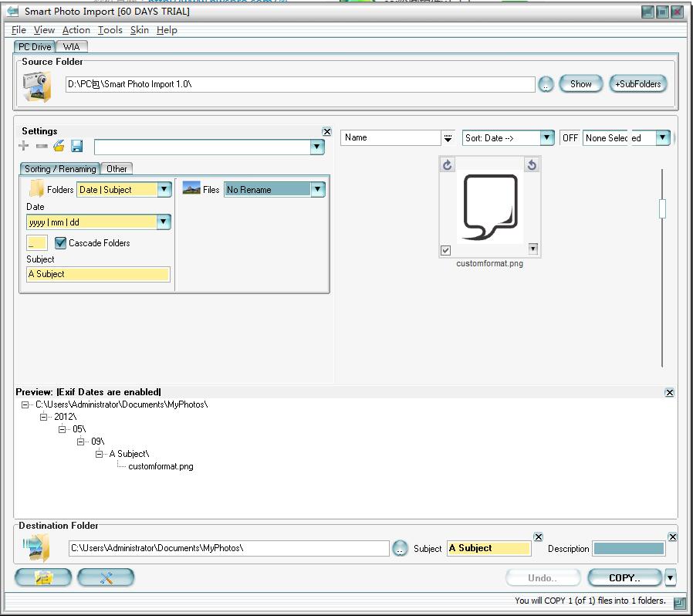This screenshot has height=616, width=693.
Task: Close the Subject field in destination bar
Action: coord(539,536)
